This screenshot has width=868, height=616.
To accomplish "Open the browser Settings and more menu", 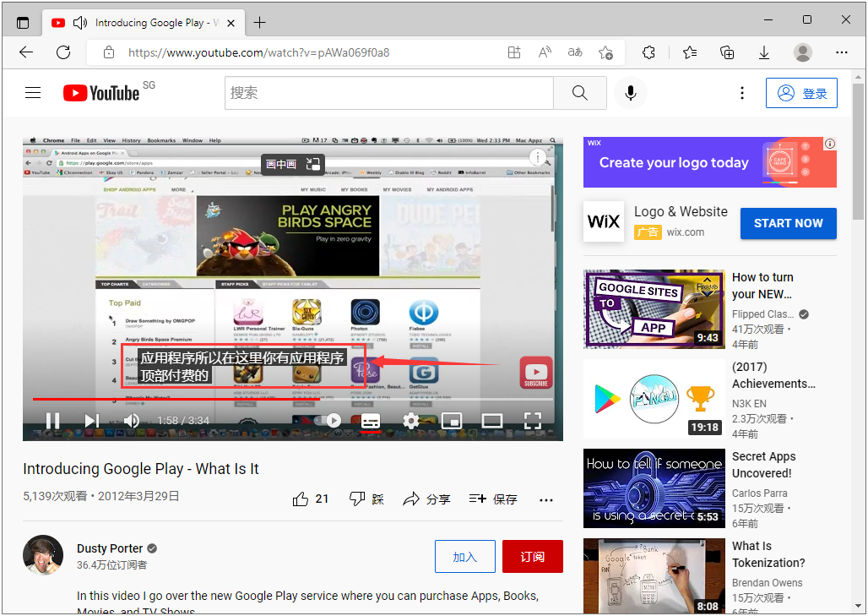I will coord(842,52).
